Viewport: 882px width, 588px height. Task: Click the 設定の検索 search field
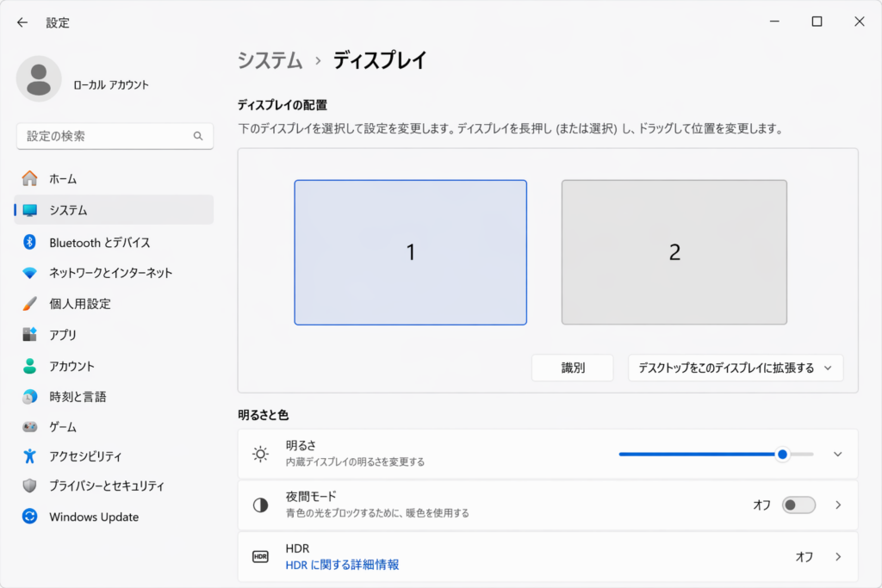coord(115,136)
